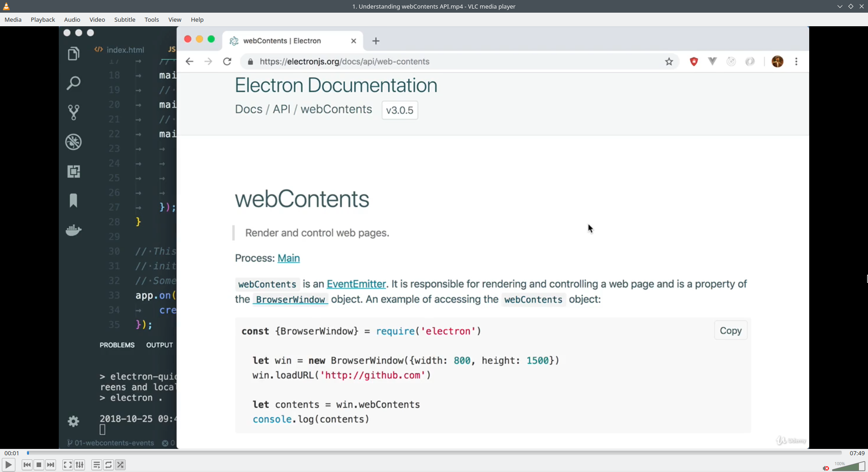Close the webContents browser tab
Image resolution: width=868 pixels, height=472 pixels.
[x=354, y=41]
